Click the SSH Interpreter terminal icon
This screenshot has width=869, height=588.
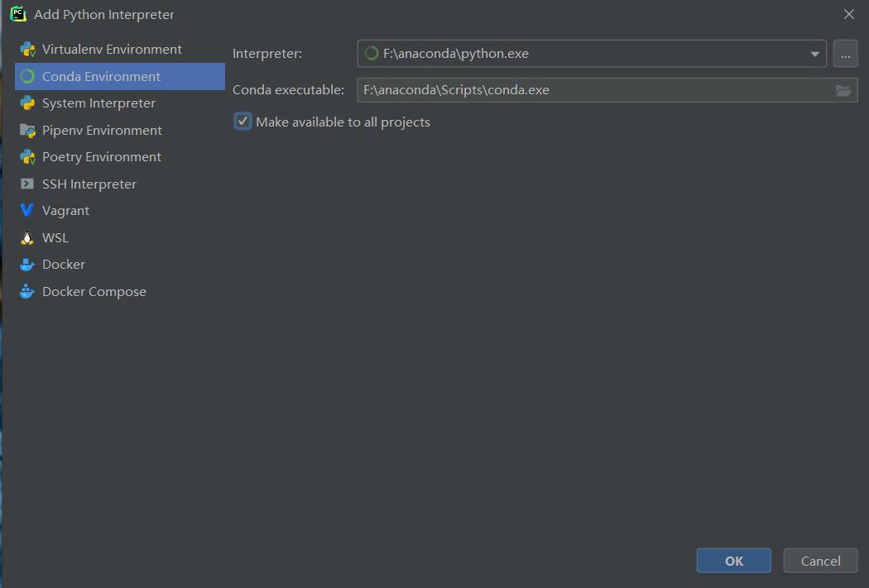point(27,184)
